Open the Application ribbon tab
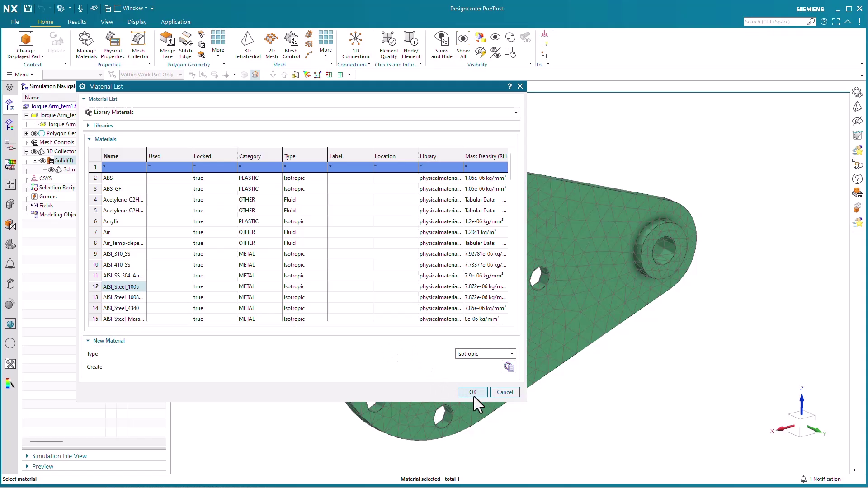 pyautogui.click(x=175, y=22)
